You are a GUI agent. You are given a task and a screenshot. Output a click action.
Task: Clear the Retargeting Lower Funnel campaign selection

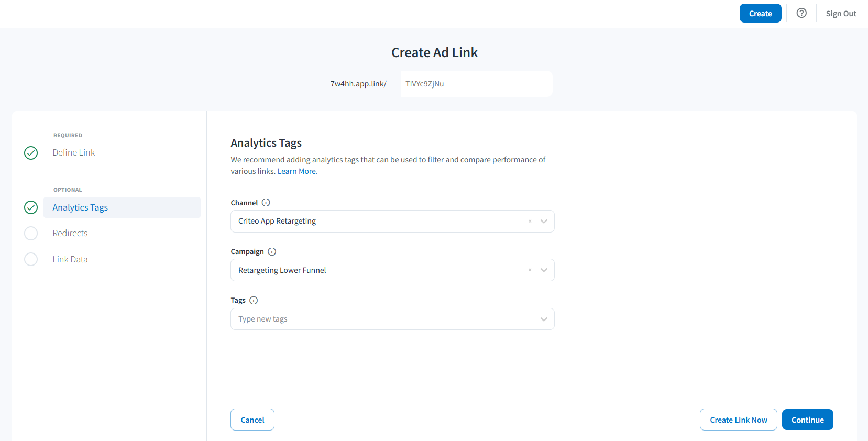pos(530,270)
